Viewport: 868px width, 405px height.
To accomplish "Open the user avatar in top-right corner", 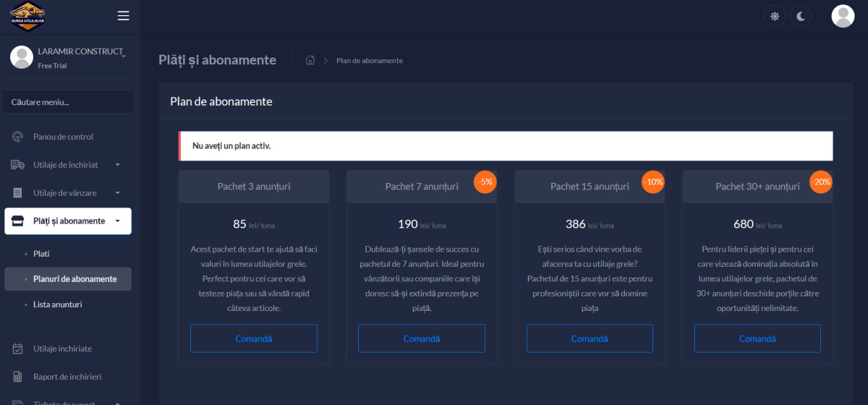I will coord(843,16).
